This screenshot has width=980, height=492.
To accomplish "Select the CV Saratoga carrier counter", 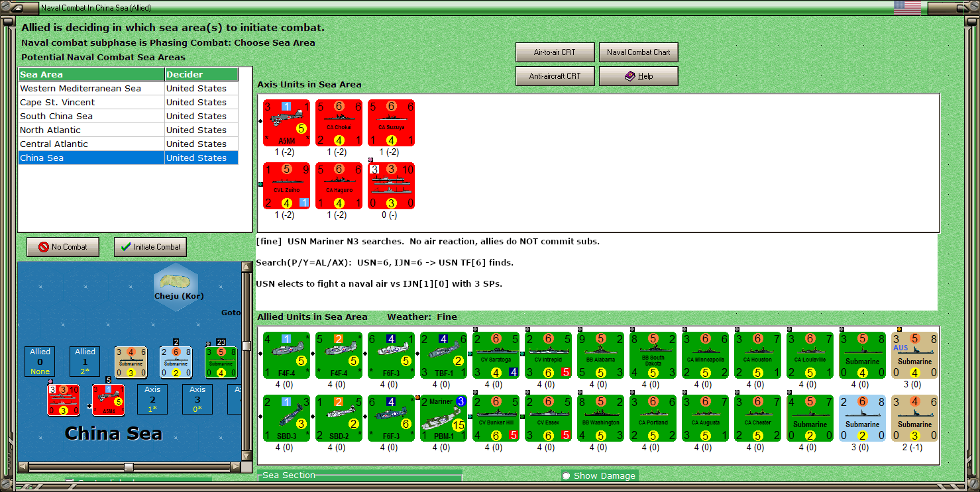I will point(496,355).
